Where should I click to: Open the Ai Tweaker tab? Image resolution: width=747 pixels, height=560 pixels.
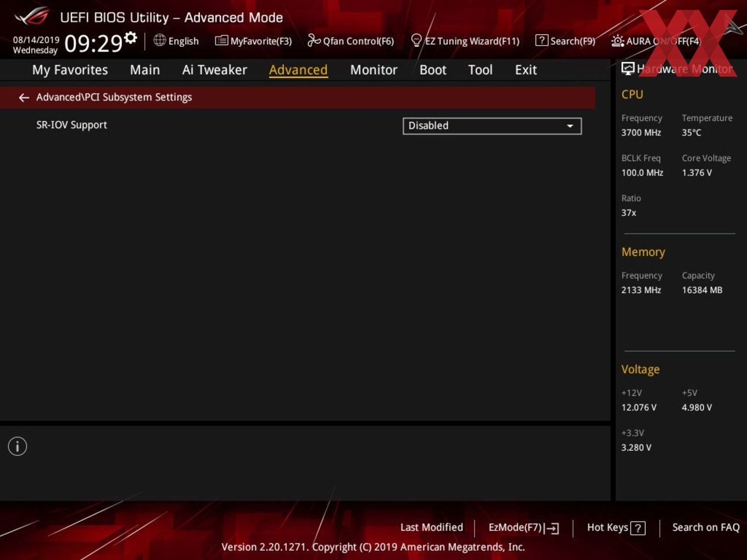[x=215, y=70]
